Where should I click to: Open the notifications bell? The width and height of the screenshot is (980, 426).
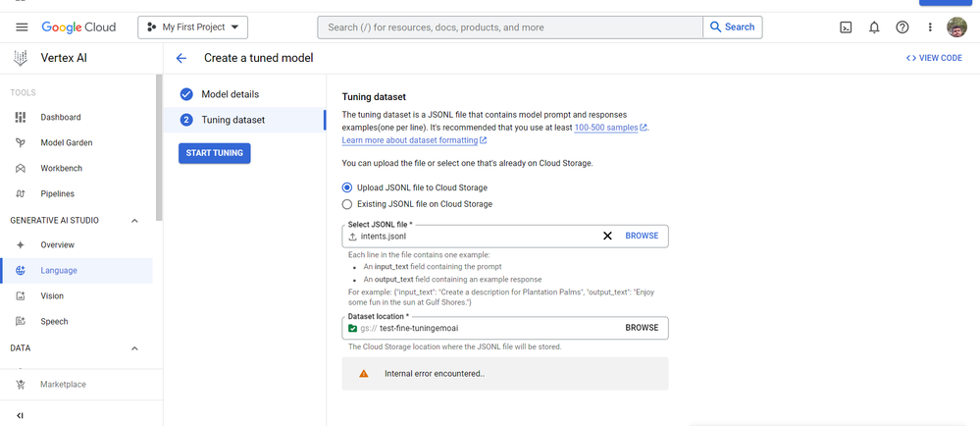click(x=874, y=27)
